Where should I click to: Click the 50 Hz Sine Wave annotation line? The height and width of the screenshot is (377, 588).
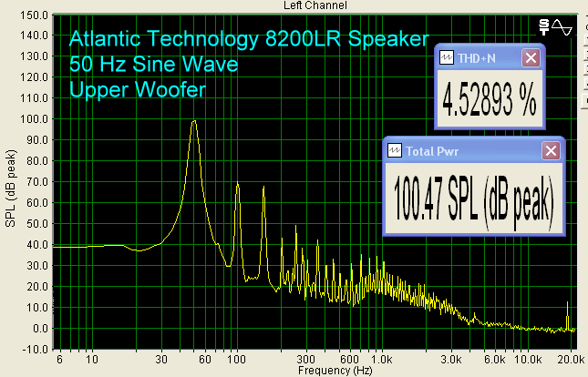coord(153,66)
